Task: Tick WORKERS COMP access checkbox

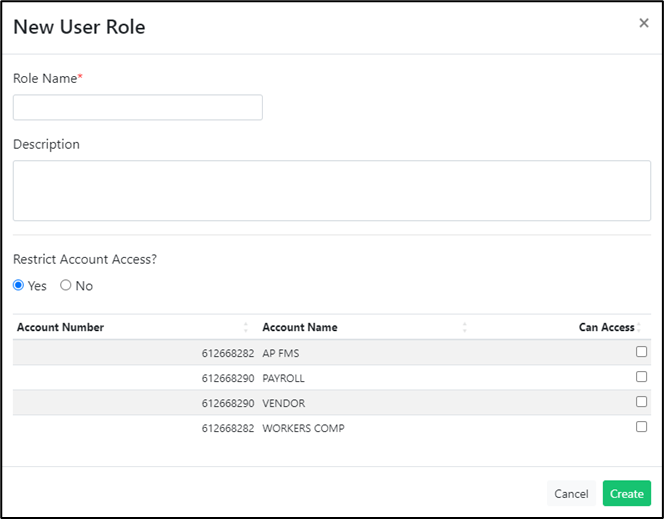Action: [641, 427]
